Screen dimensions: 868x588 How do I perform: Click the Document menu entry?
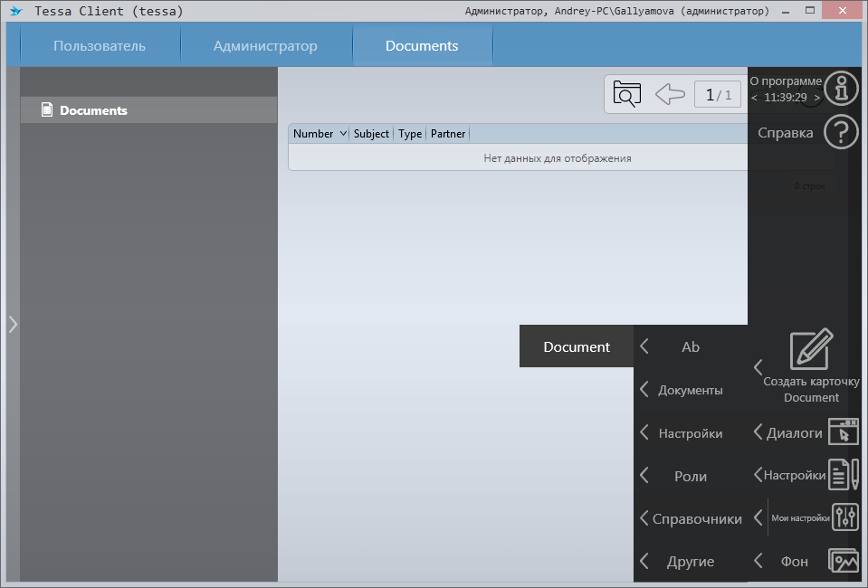[577, 346]
